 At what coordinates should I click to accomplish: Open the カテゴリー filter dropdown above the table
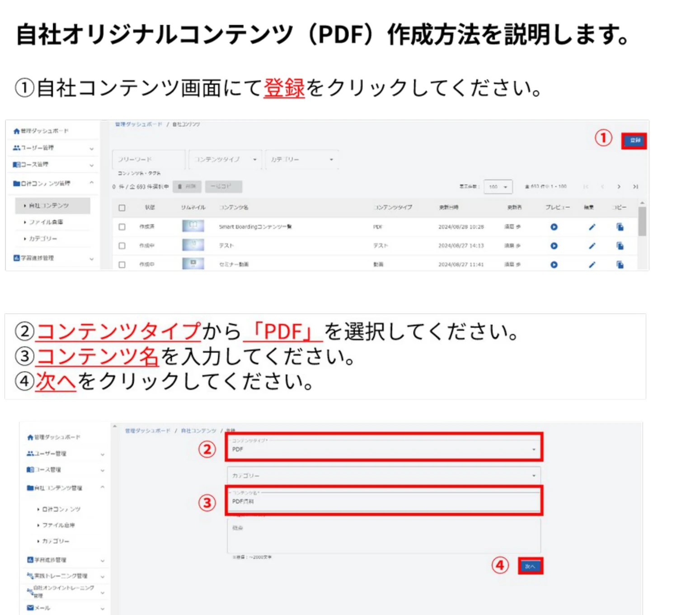point(302,160)
